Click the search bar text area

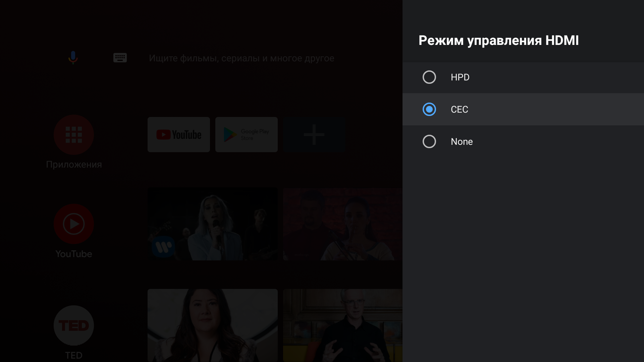click(x=241, y=58)
